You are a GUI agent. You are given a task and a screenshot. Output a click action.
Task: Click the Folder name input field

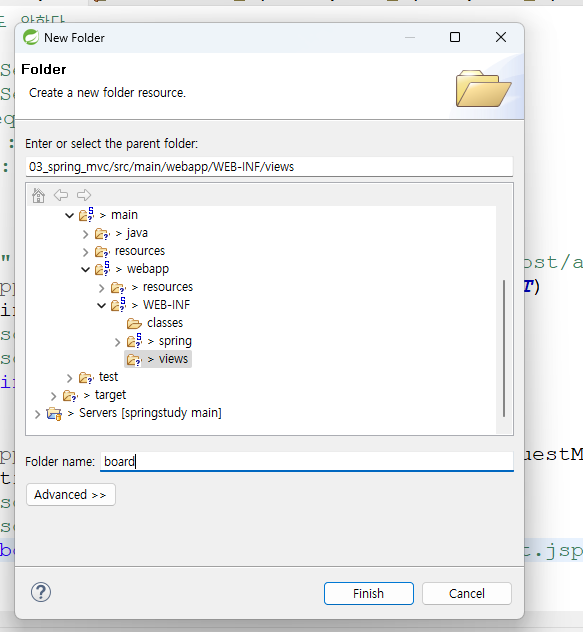tap(307, 461)
